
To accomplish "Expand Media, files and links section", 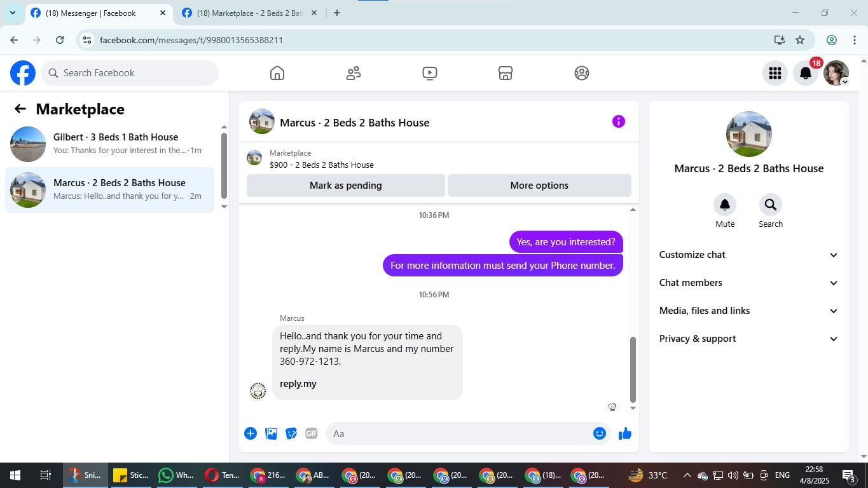I will (749, 311).
